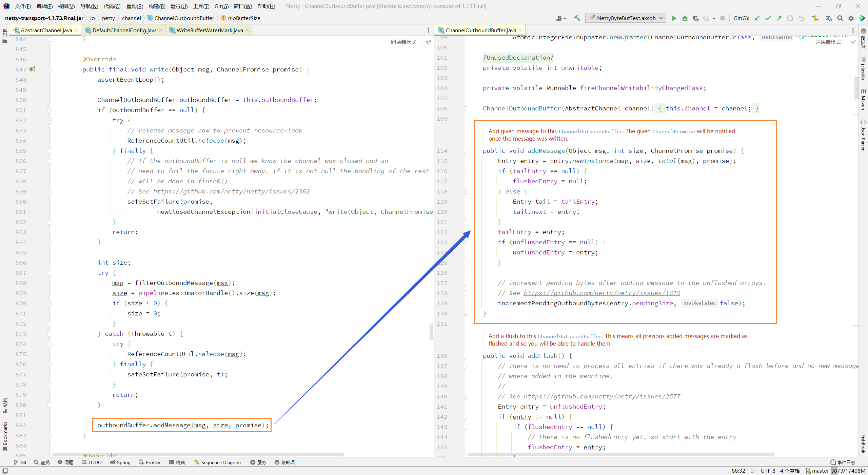
Task: Open Spring tool window
Action: click(x=120, y=462)
